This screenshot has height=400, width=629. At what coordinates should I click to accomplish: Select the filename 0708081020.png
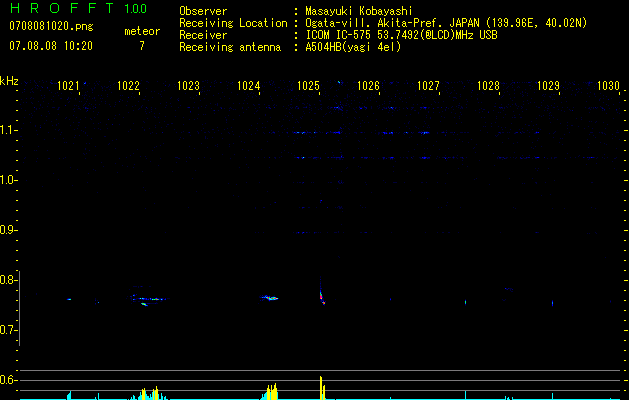(x=51, y=26)
